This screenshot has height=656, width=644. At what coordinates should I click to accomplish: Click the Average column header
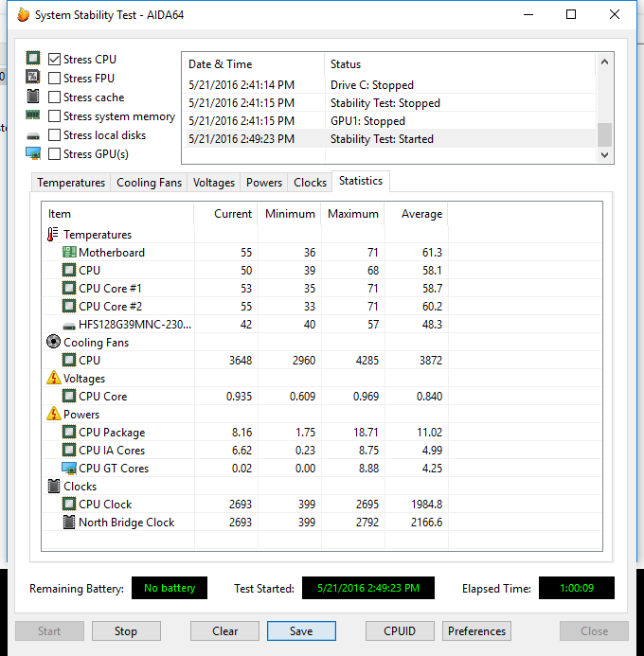point(417,214)
